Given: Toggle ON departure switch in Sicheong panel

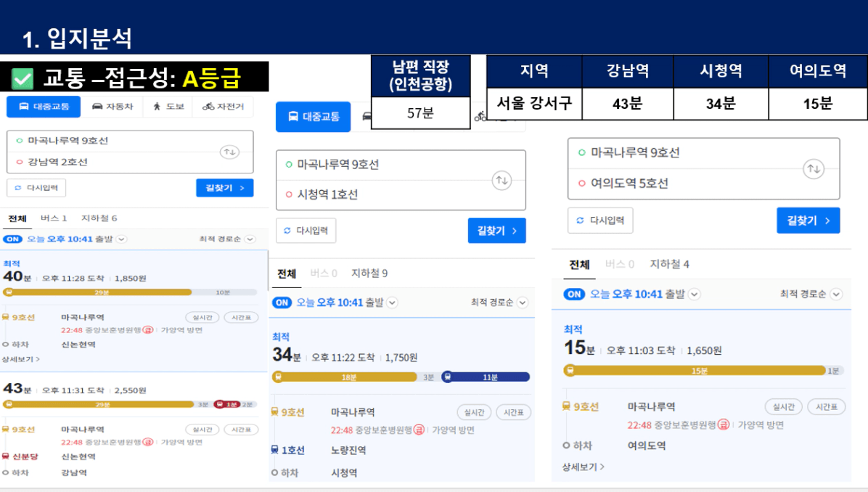Looking at the screenshot, I should (282, 303).
